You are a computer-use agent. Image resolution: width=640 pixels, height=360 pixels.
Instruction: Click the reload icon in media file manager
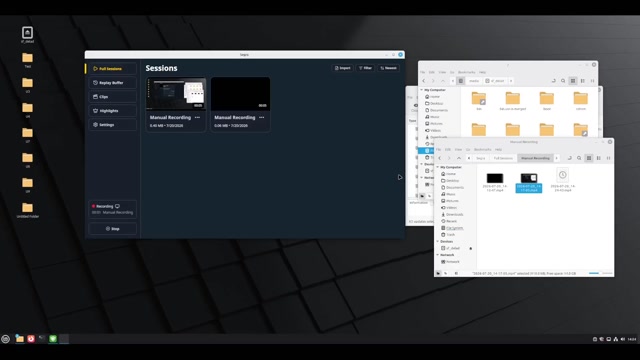click(553, 81)
